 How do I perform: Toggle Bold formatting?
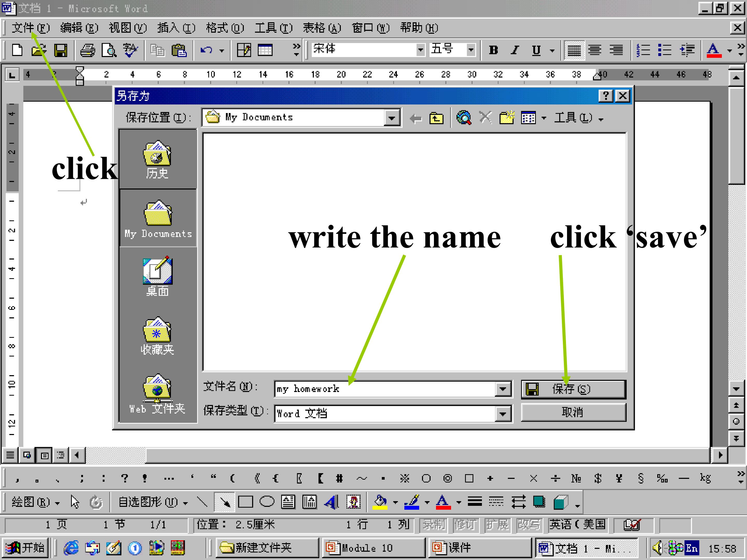pyautogui.click(x=493, y=51)
